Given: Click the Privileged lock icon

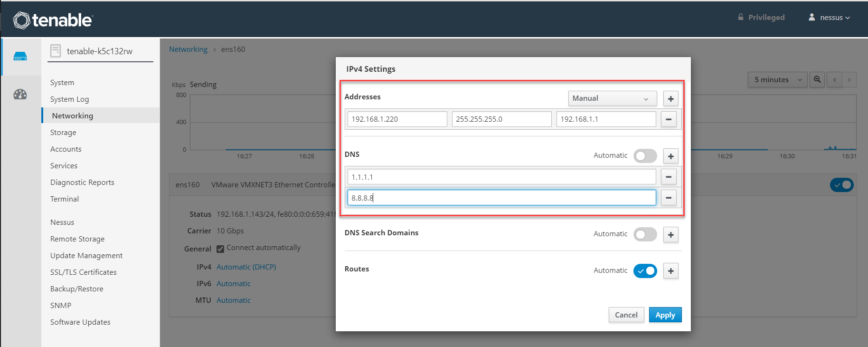Looking at the screenshot, I should coord(741,17).
